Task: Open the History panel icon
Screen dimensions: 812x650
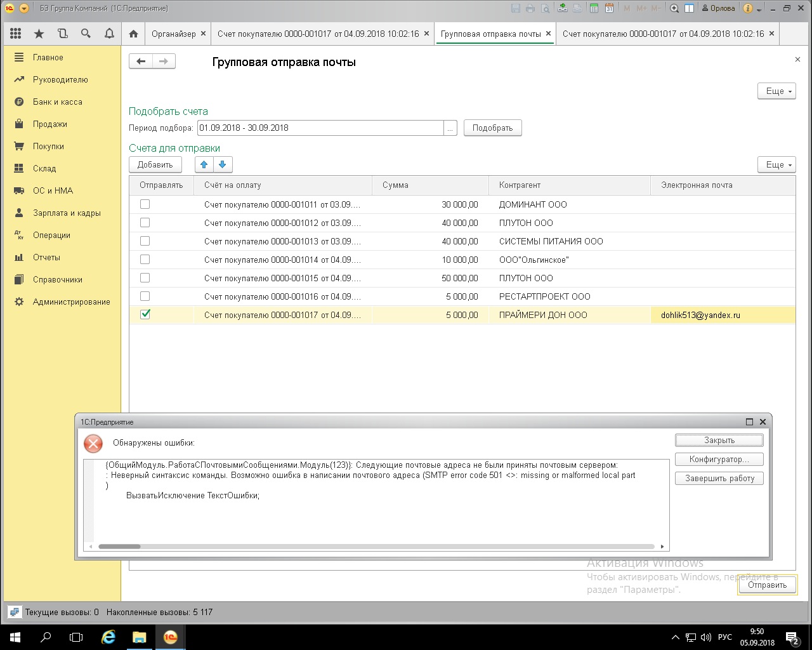Action: pos(62,34)
